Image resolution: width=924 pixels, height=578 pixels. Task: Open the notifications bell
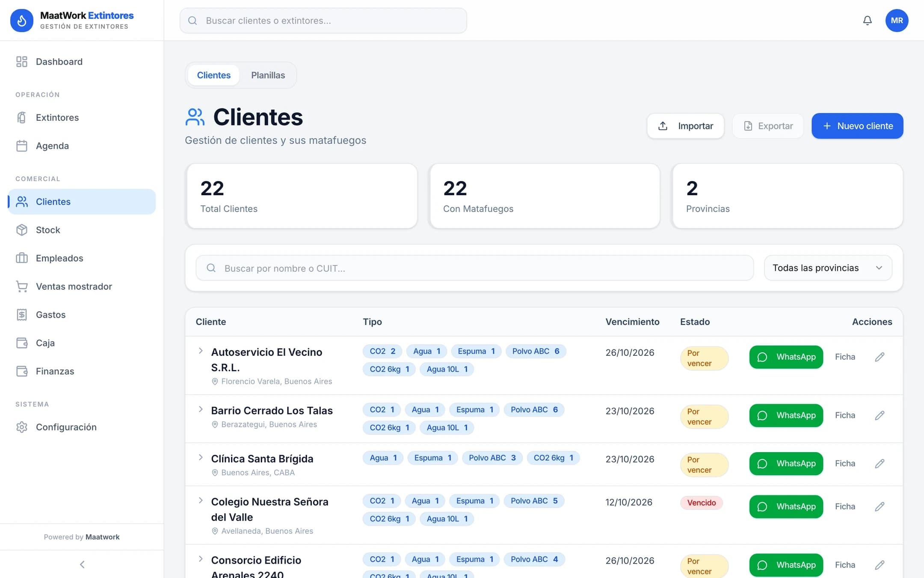(867, 21)
